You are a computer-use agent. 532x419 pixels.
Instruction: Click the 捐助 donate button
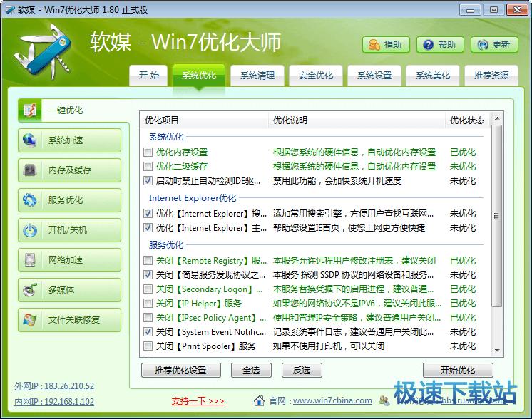pyautogui.click(x=385, y=44)
